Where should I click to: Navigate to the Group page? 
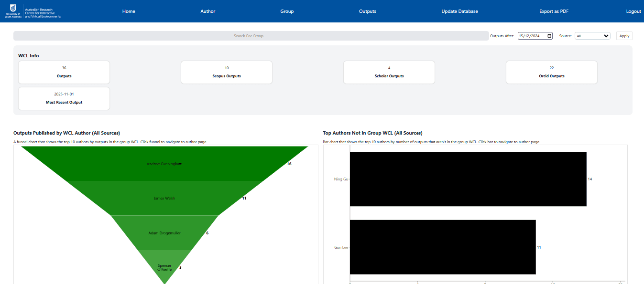tap(287, 11)
